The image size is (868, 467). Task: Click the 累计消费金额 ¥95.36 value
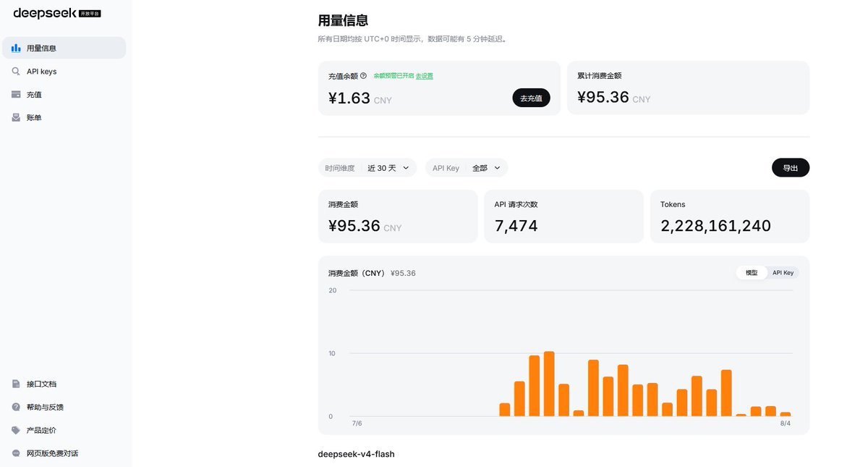[x=603, y=97]
